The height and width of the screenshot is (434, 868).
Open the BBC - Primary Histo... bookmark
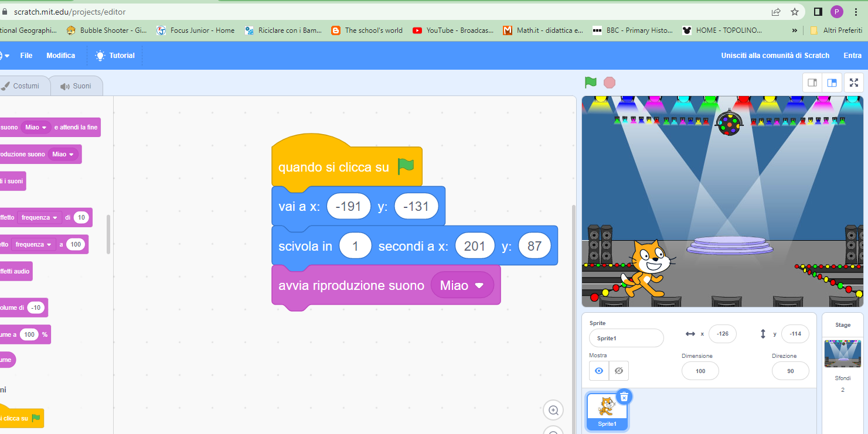633,30
